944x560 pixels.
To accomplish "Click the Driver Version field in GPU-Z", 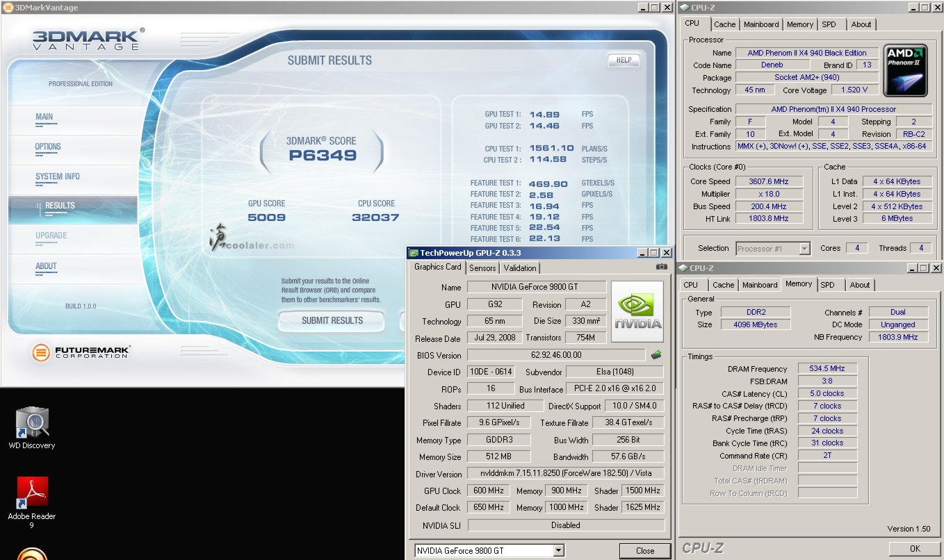I will tap(565, 474).
